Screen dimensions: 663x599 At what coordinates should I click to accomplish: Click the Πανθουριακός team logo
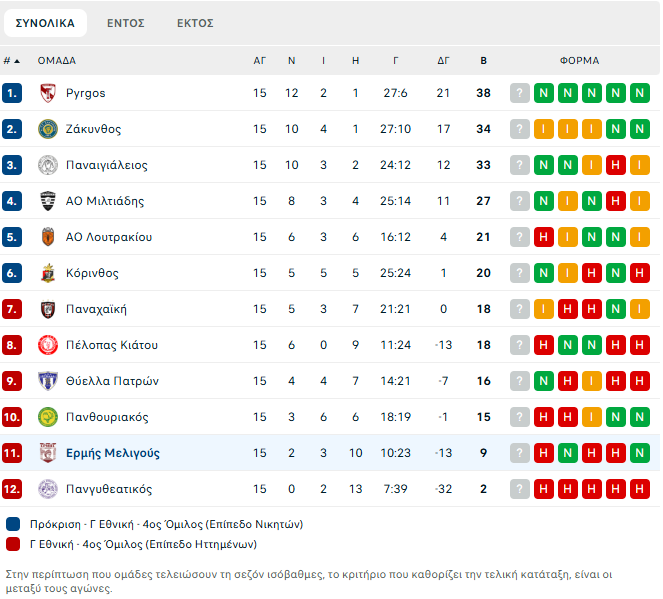(x=46, y=417)
